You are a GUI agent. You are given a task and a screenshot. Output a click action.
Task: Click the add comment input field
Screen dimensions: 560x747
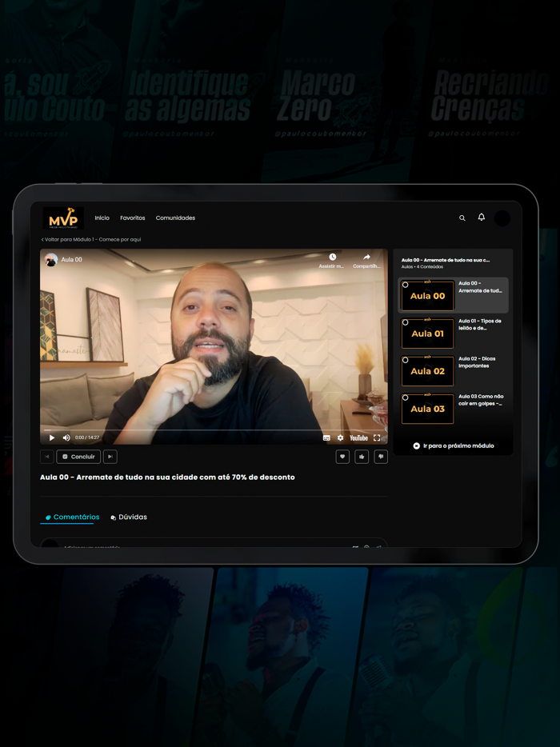pyautogui.click(x=214, y=544)
